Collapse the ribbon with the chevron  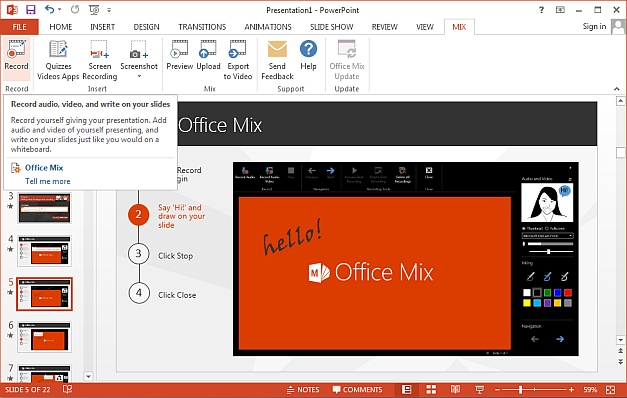pos(617,89)
